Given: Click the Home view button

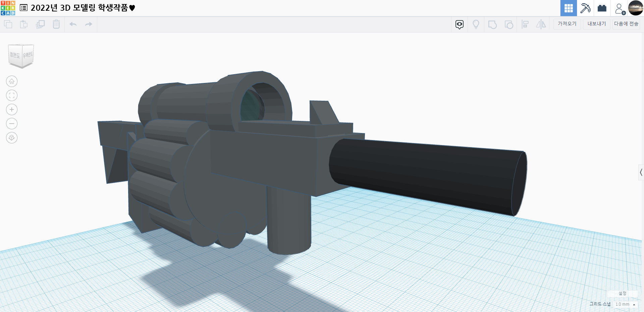Looking at the screenshot, I should [x=12, y=81].
